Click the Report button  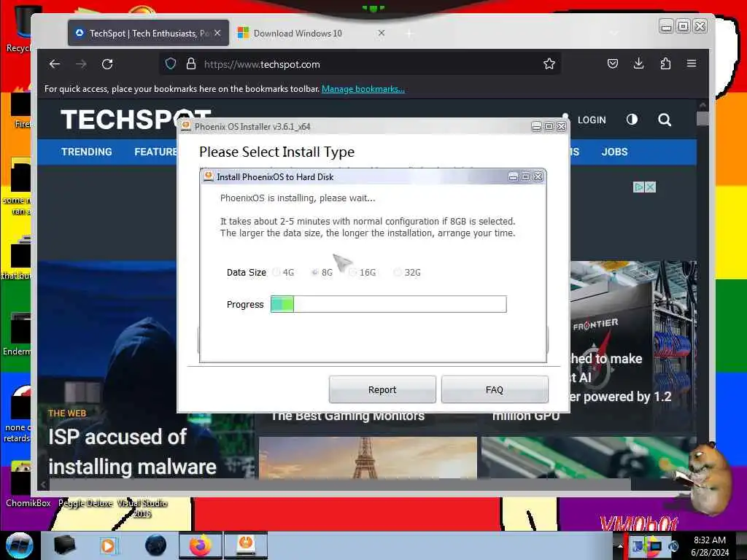pos(382,389)
